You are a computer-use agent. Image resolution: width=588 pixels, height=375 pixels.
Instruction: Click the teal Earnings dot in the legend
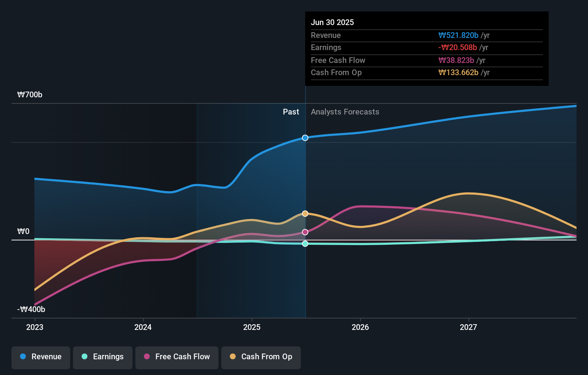pyautogui.click(x=84, y=357)
